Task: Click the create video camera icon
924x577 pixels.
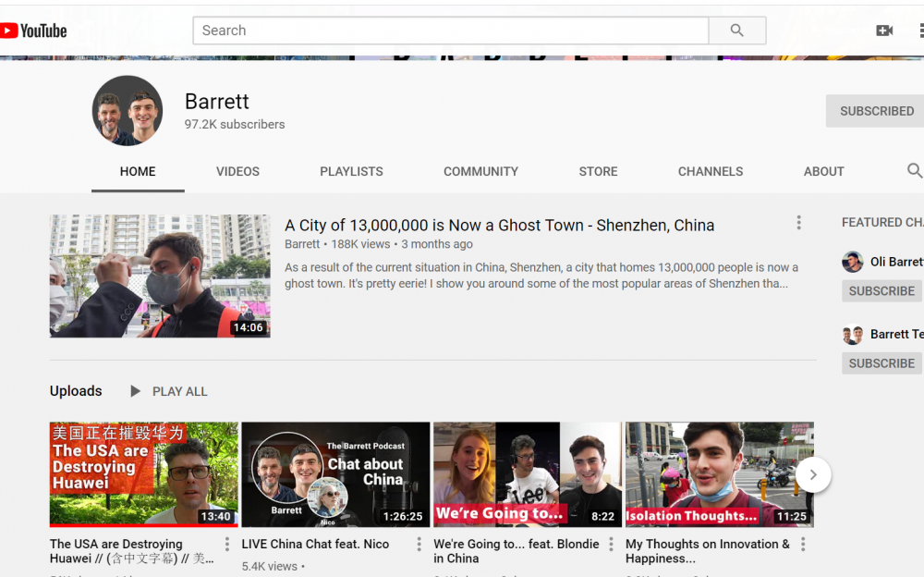Action: point(884,31)
